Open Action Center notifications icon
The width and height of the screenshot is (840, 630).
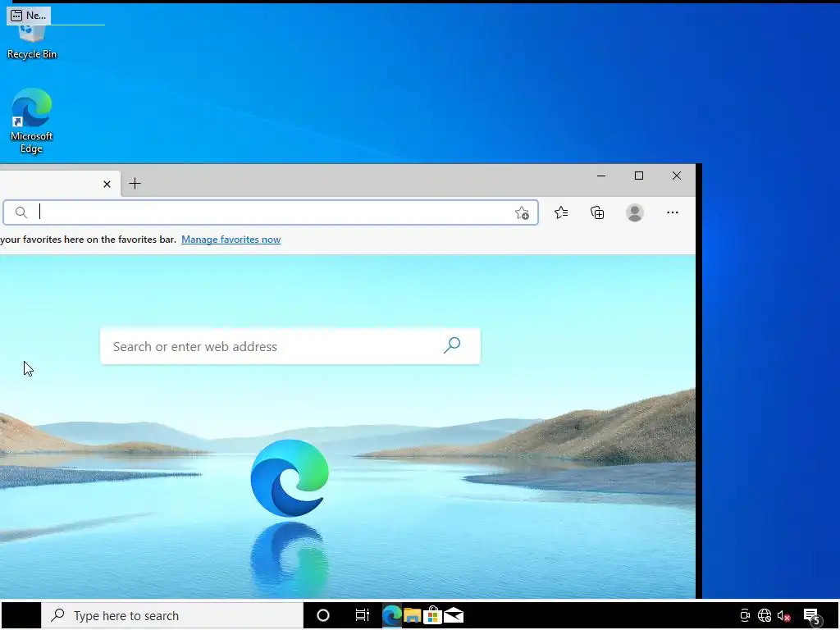point(812,616)
